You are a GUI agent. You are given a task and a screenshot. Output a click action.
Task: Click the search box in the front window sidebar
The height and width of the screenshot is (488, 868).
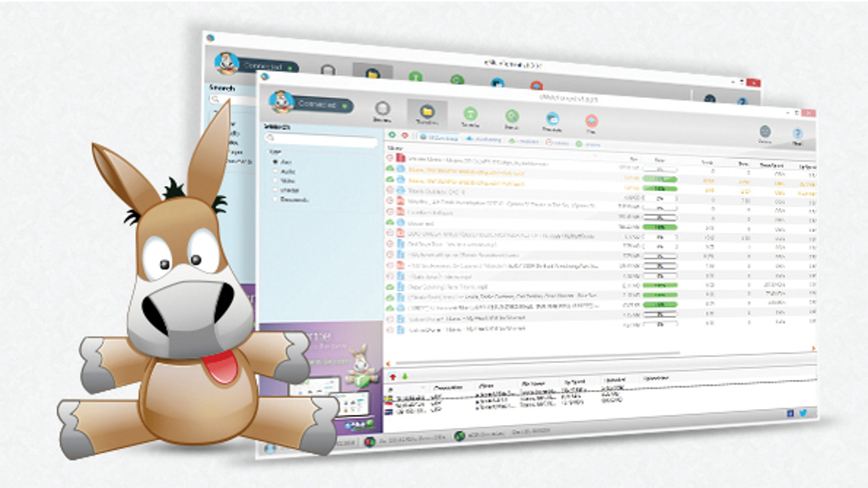[x=321, y=139]
